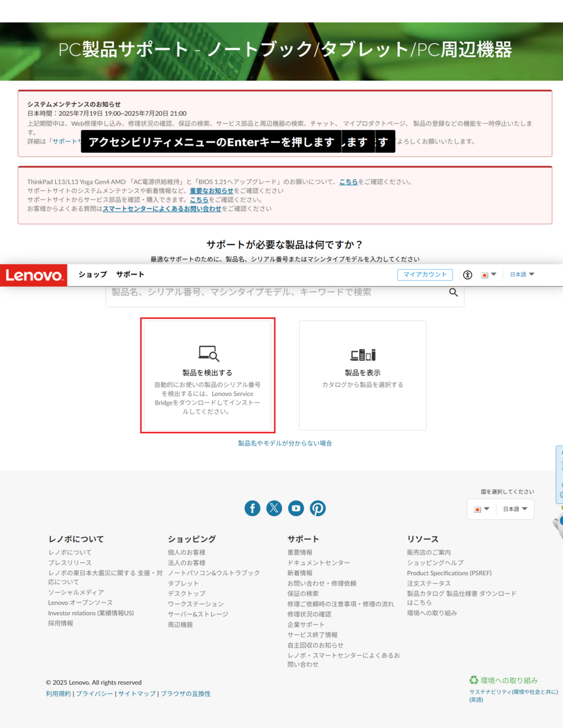
Task: Click the Lenovo logo
Action: tap(33, 275)
